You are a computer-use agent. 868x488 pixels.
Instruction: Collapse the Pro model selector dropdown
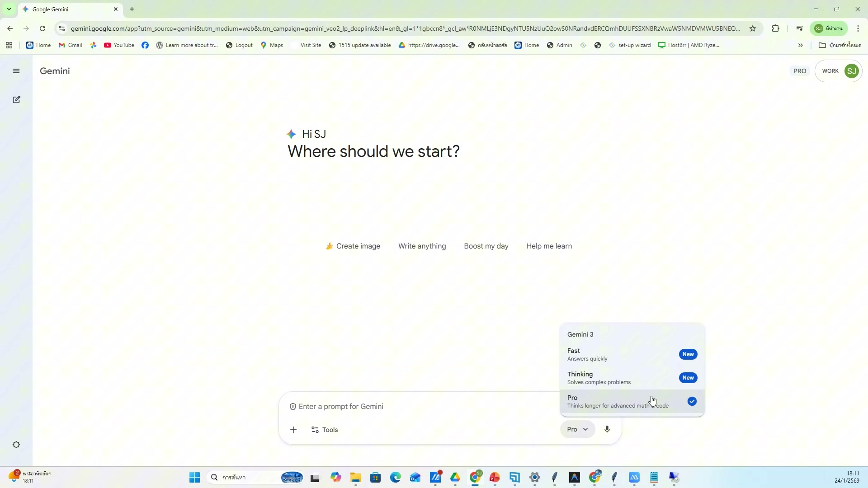tap(577, 429)
